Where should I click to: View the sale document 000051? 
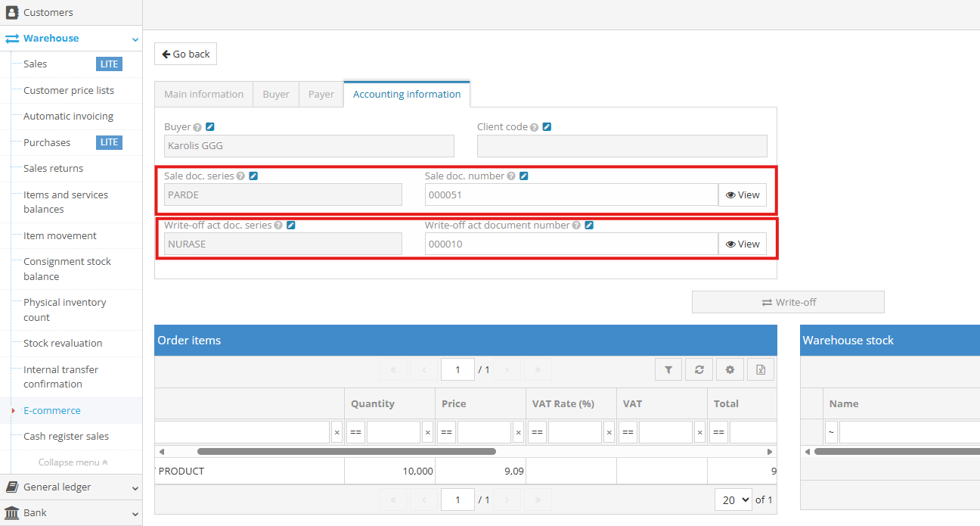click(x=742, y=194)
